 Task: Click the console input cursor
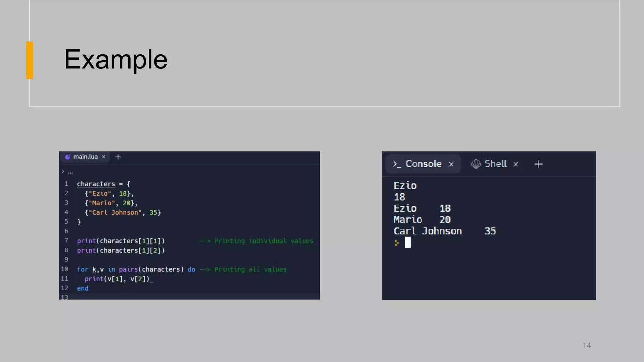coord(408,242)
